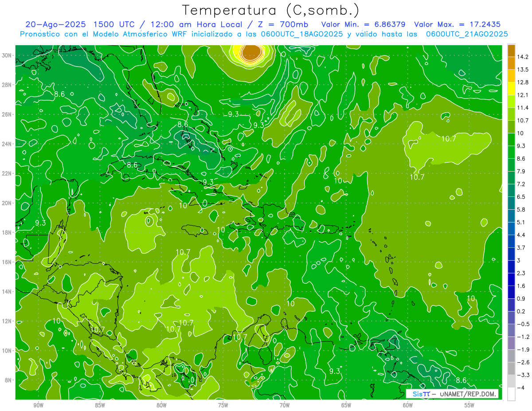Click legend value "13.5" on the color bar
The height and width of the screenshot is (411, 532).
[x=524, y=70]
